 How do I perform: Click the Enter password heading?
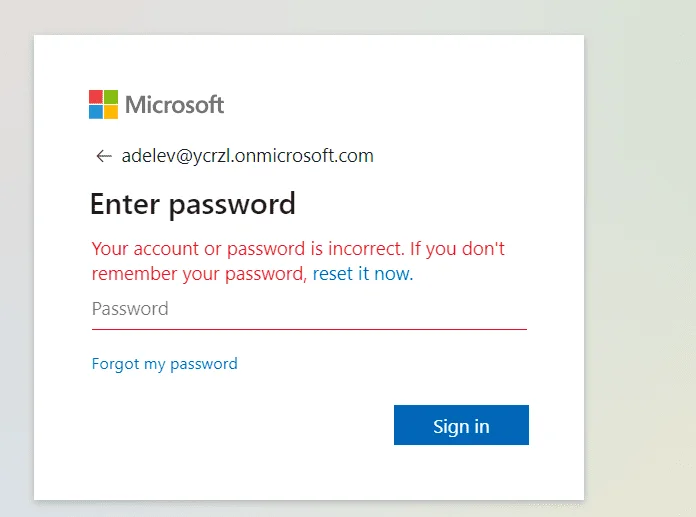[193, 205]
